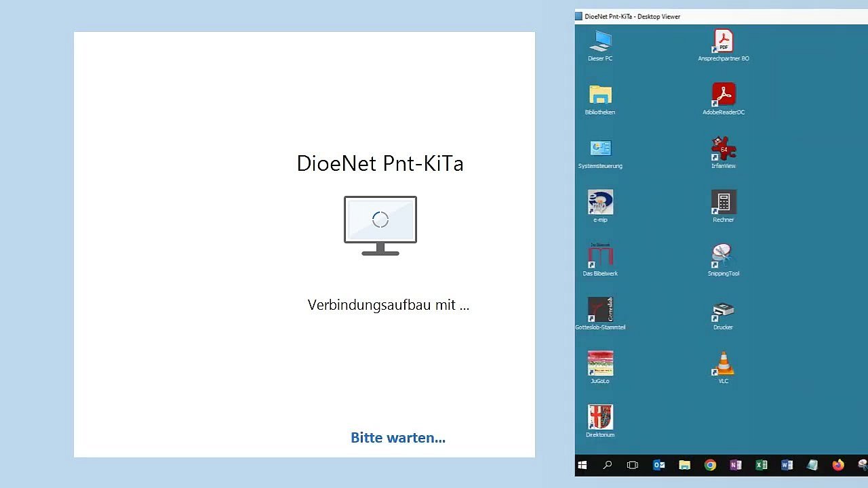Open Das Bibelwerk desktop shortcut
Screen dimensions: 868x488
(600, 256)
